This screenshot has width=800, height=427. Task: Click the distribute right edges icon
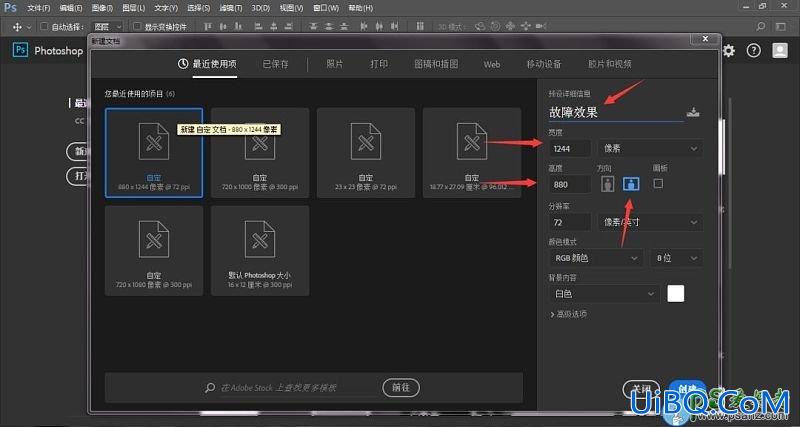(394, 27)
